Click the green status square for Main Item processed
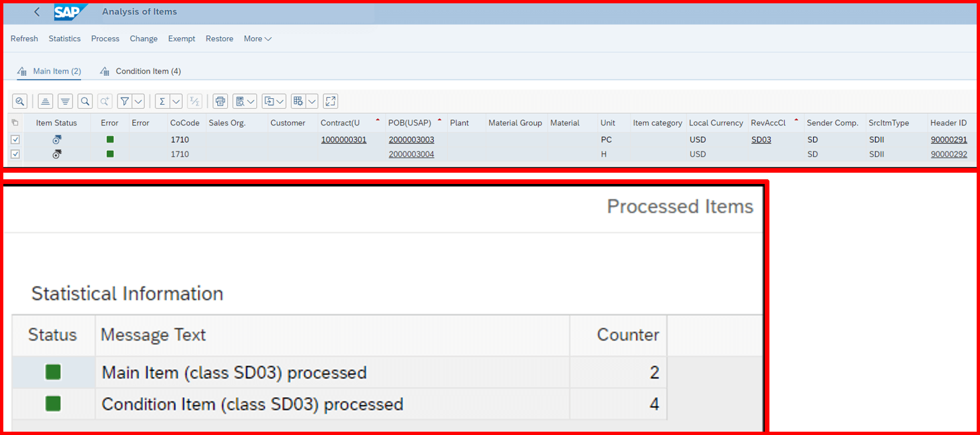980x435 pixels. tap(52, 372)
